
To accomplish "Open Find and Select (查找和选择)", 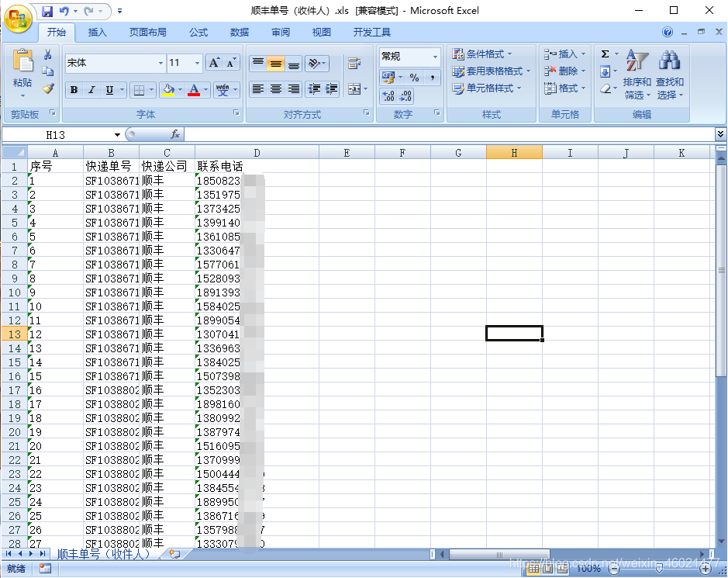I will (x=670, y=74).
